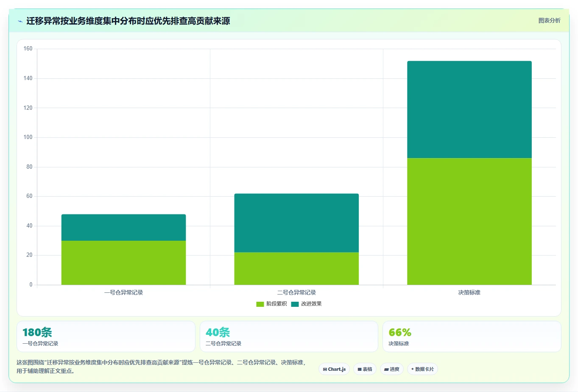Click the 20 y-axis tick label

(29, 255)
